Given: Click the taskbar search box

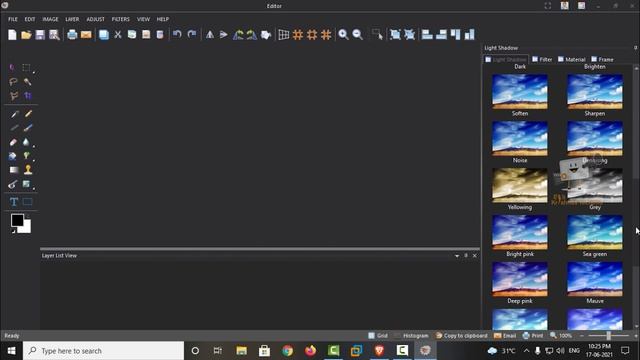Looking at the screenshot, I should click(104, 351).
